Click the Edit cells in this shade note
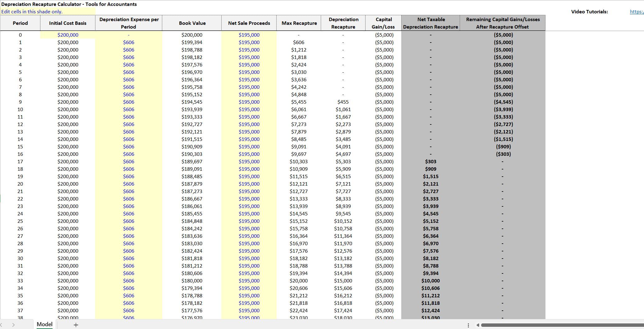The height and width of the screenshot is (329, 644). click(x=32, y=11)
